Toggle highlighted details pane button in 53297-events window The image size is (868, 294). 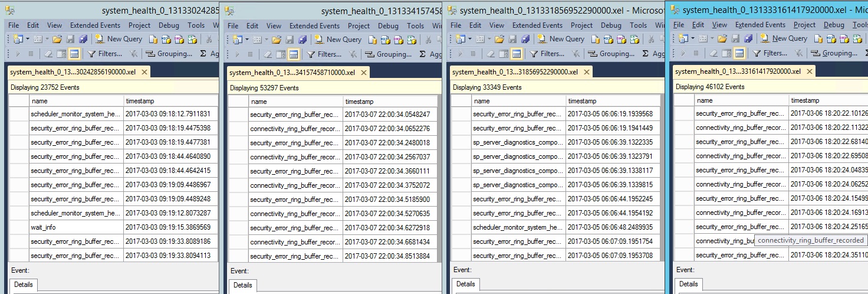(294, 54)
